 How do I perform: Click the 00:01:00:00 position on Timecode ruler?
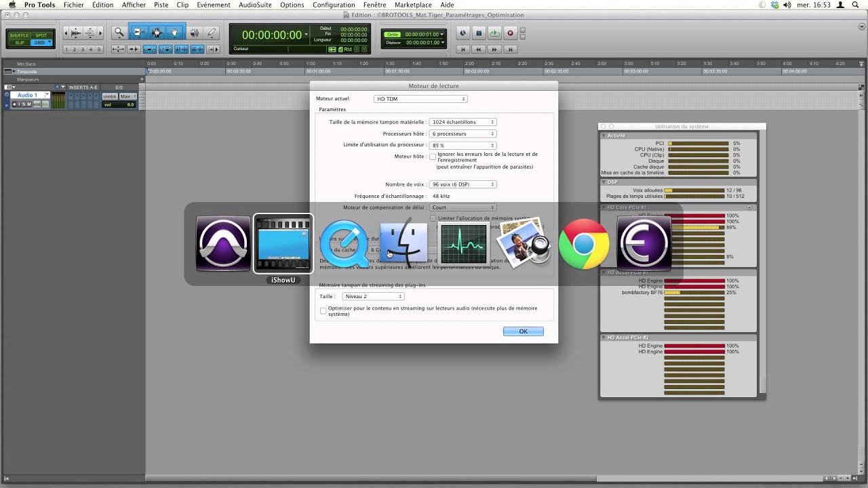coord(318,71)
